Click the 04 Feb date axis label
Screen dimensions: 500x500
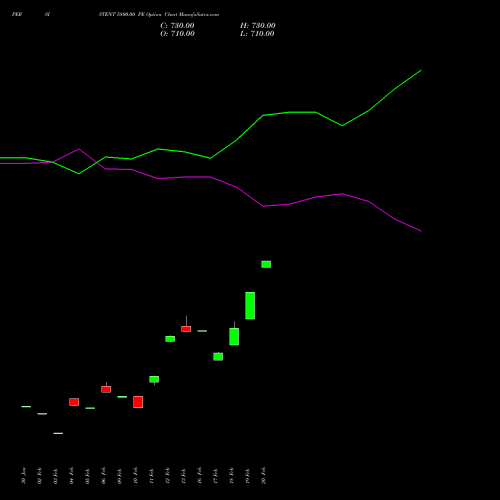click(71, 476)
